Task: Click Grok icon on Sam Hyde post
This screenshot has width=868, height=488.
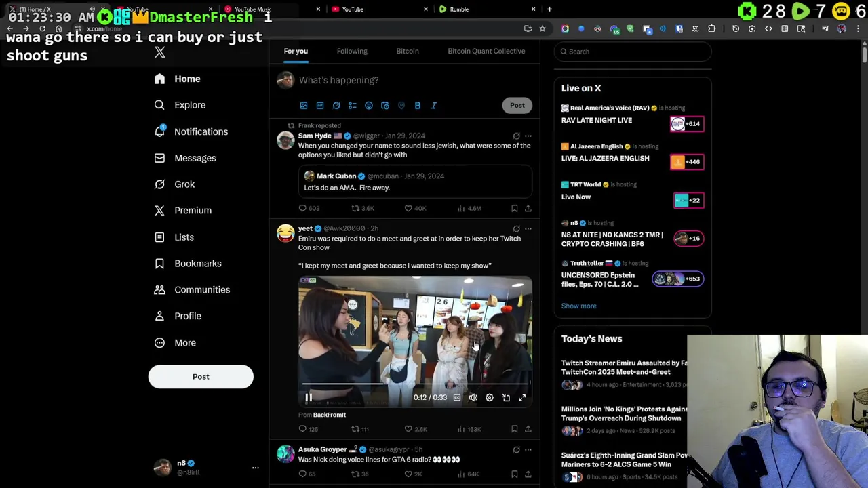Action: [x=516, y=136]
